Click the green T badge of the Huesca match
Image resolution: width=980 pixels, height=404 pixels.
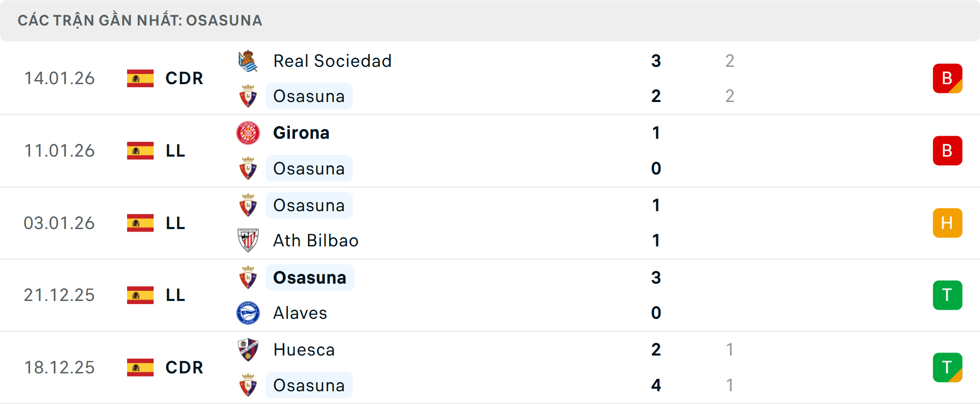tap(947, 367)
